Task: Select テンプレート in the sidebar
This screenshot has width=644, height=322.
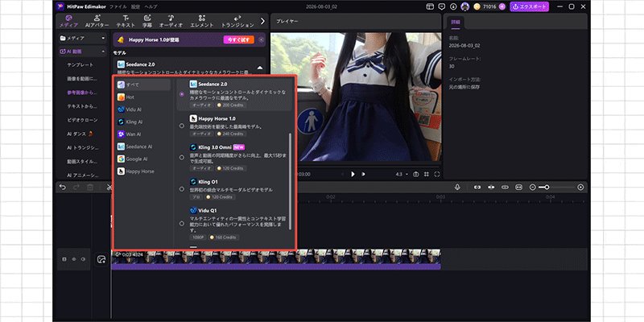Action: pyautogui.click(x=80, y=65)
